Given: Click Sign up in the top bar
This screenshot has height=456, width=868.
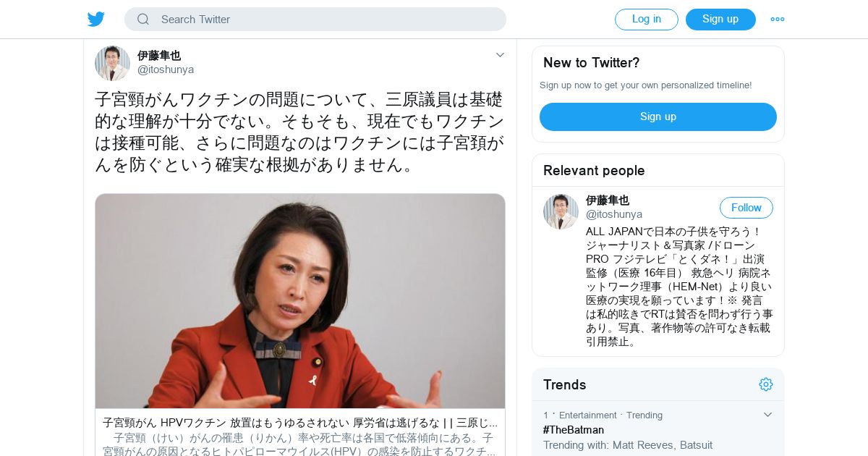Looking at the screenshot, I should coord(720,20).
